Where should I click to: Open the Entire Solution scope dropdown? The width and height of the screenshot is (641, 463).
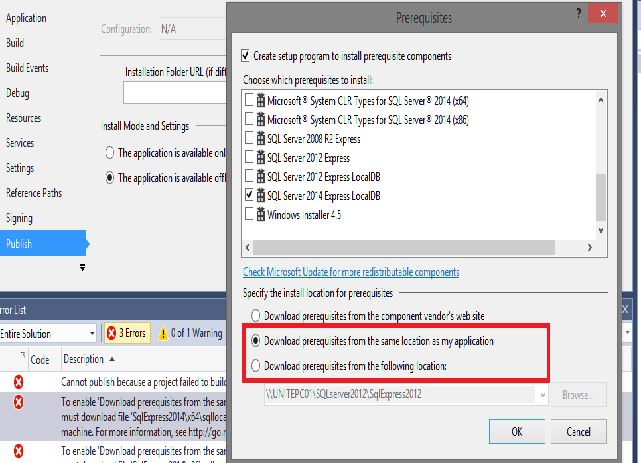92,333
